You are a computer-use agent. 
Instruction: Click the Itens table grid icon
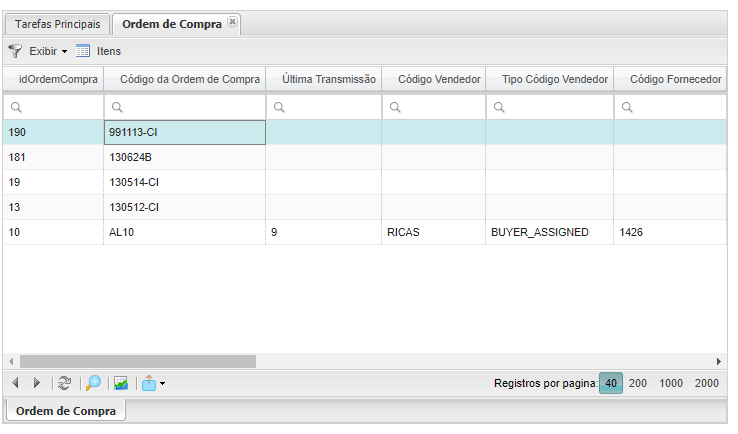[x=83, y=50]
